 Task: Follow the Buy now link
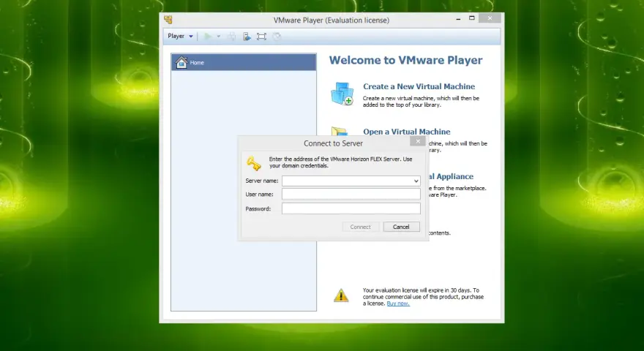(398, 303)
